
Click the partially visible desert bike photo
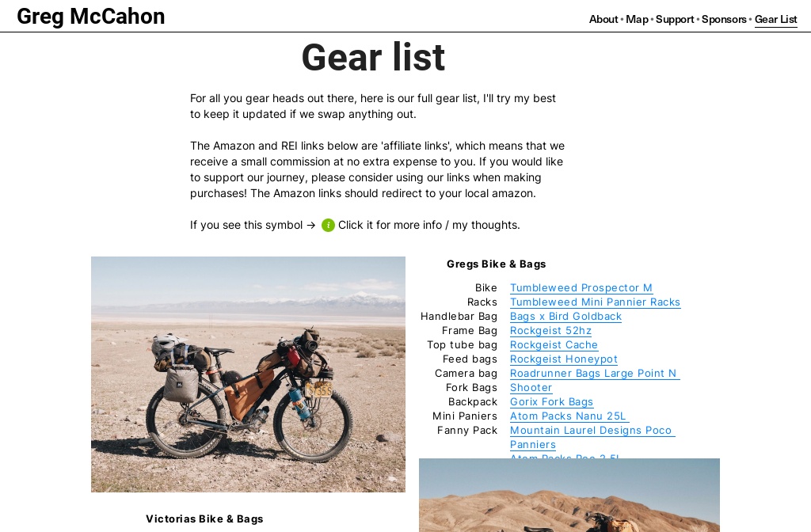(x=569, y=495)
